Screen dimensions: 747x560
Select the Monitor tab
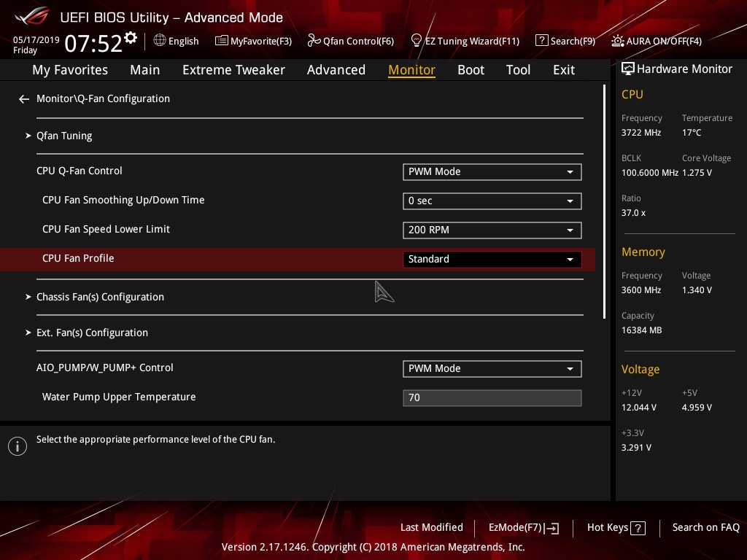click(411, 70)
